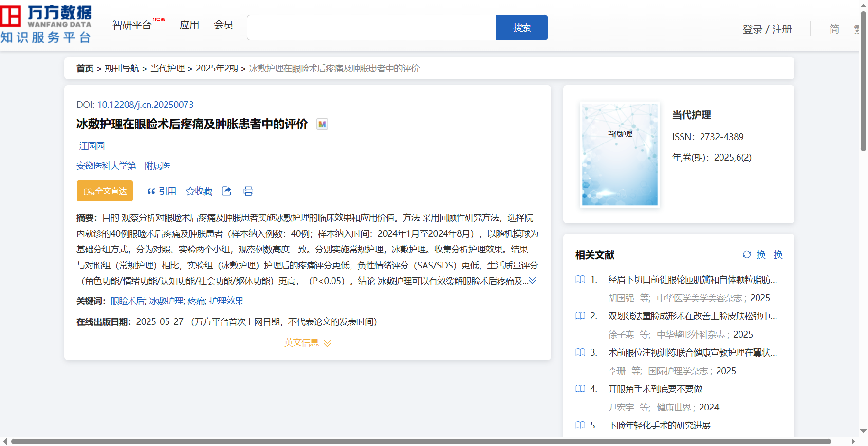Screen dimensions: 868x446
Task: Switch to simplified Chinese 简
Action: tap(834, 29)
